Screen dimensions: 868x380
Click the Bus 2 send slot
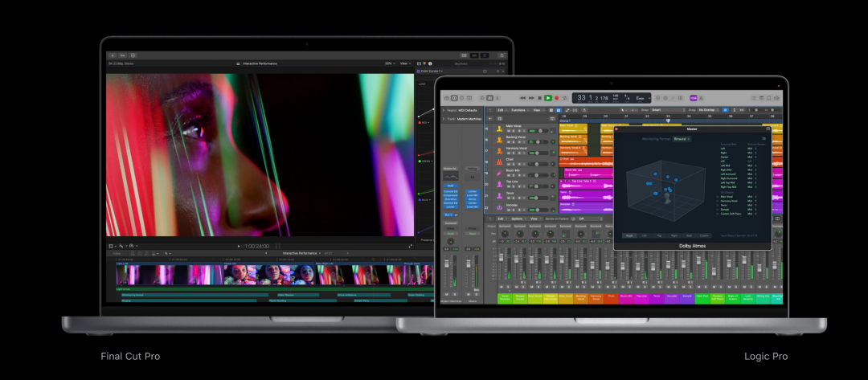coord(448,215)
